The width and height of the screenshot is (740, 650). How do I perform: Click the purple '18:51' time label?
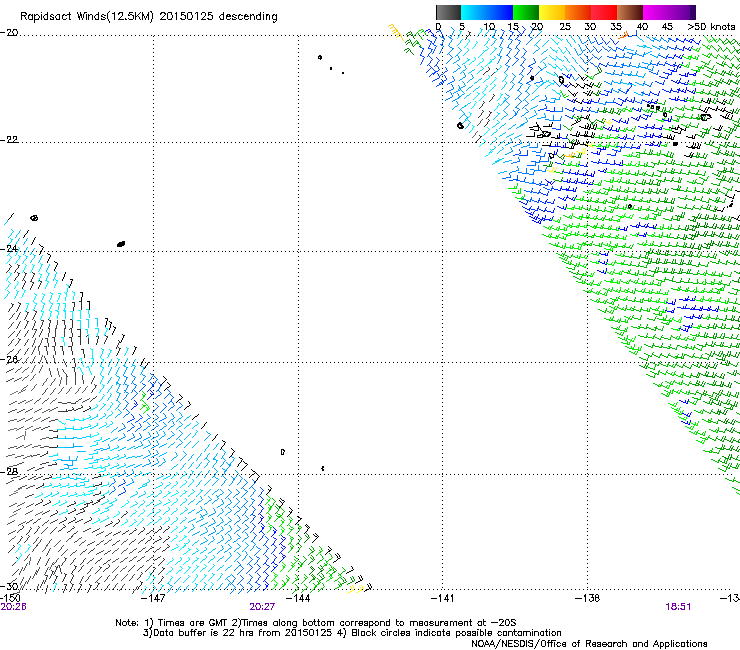click(x=678, y=607)
